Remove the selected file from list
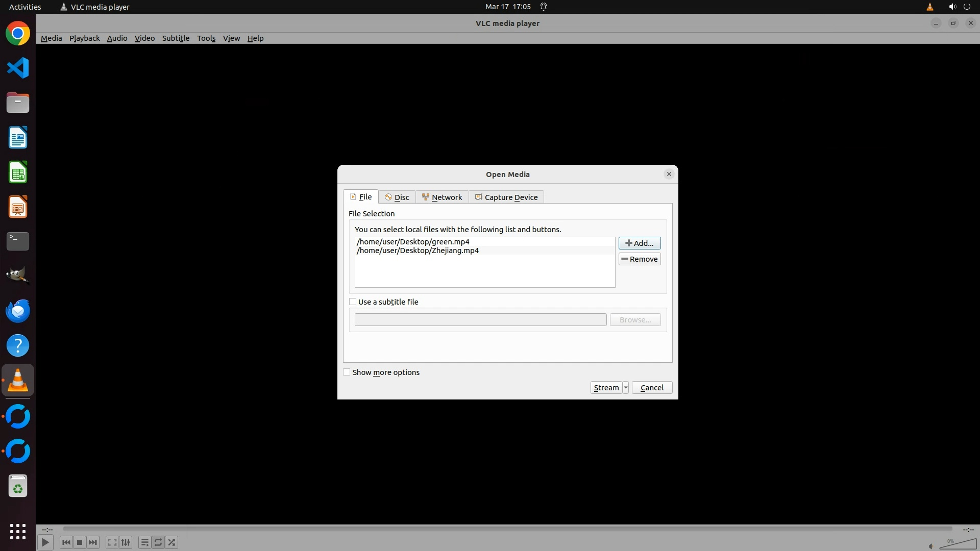Image resolution: width=980 pixels, height=551 pixels. tap(639, 259)
